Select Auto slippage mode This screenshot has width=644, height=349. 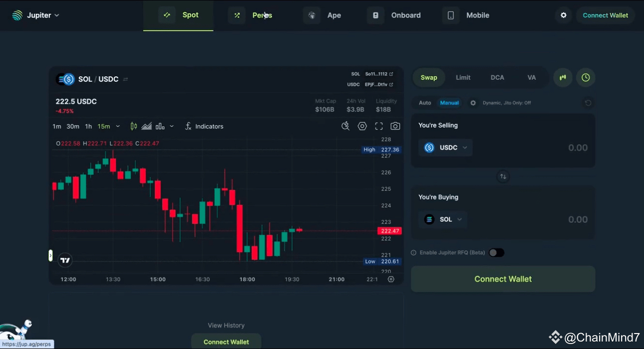click(425, 103)
